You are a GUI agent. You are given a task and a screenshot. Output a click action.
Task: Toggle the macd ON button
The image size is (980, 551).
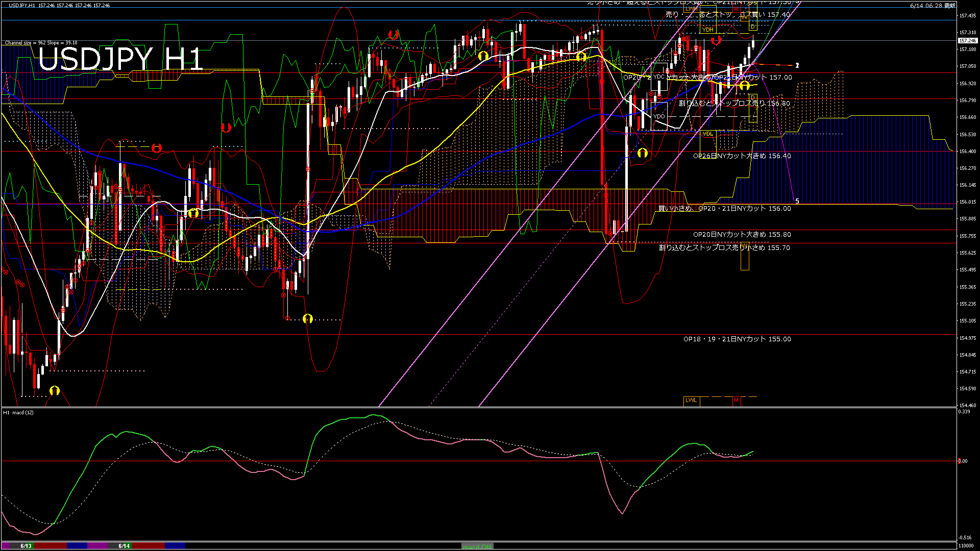click(477, 546)
